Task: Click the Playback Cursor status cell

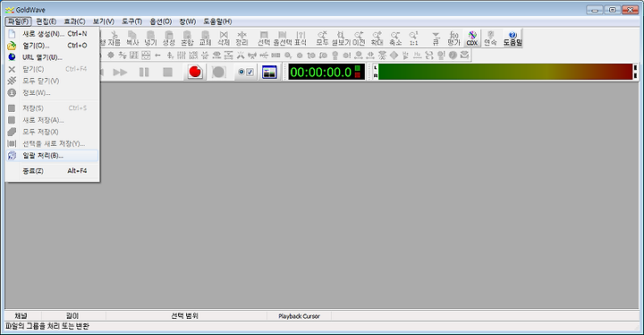Action: pyautogui.click(x=299, y=316)
